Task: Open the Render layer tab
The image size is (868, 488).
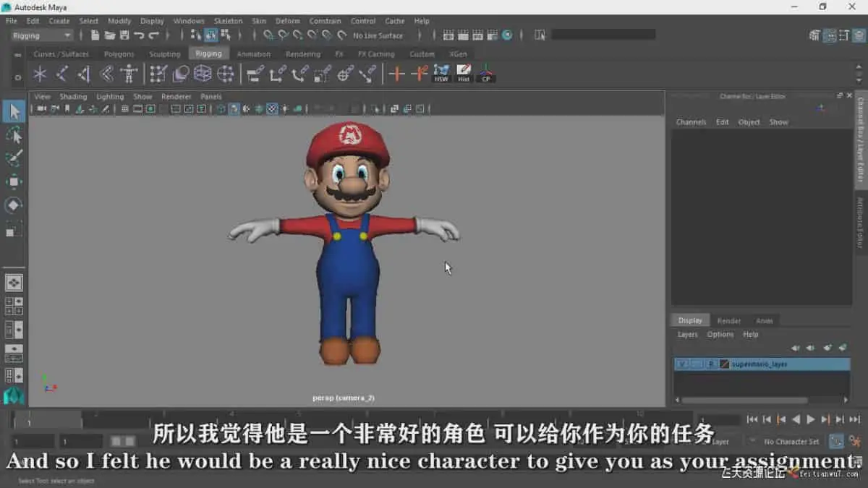Action: [x=728, y=321]
